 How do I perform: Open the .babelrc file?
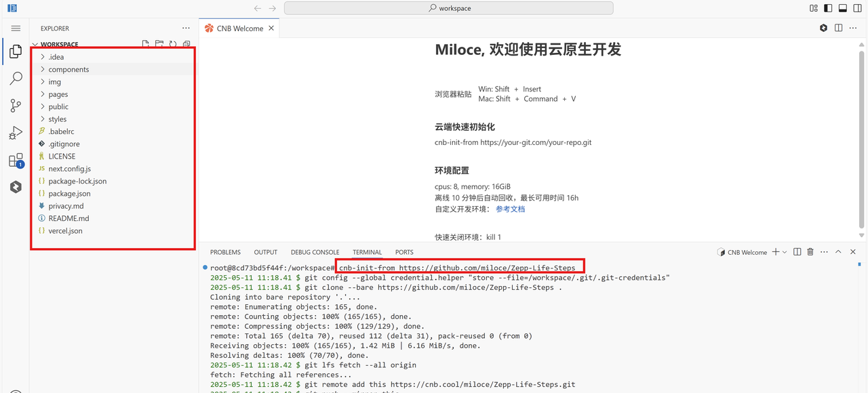113,131
